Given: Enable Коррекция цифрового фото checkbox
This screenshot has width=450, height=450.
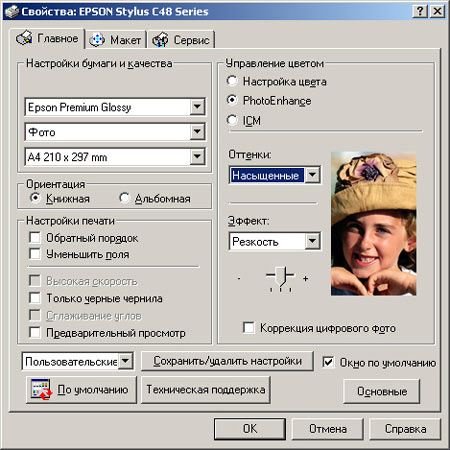Looking at the screenshot, I should click(x=249, y=328).
